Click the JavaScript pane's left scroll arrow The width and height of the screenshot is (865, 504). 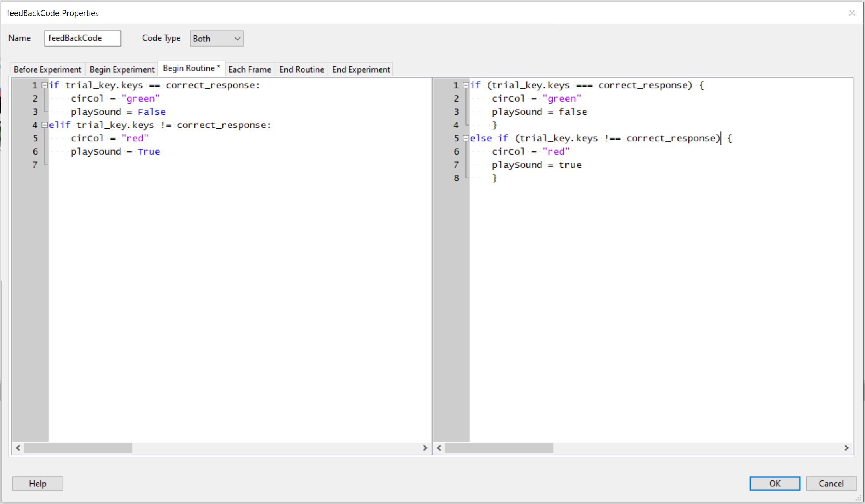point(439,448)
